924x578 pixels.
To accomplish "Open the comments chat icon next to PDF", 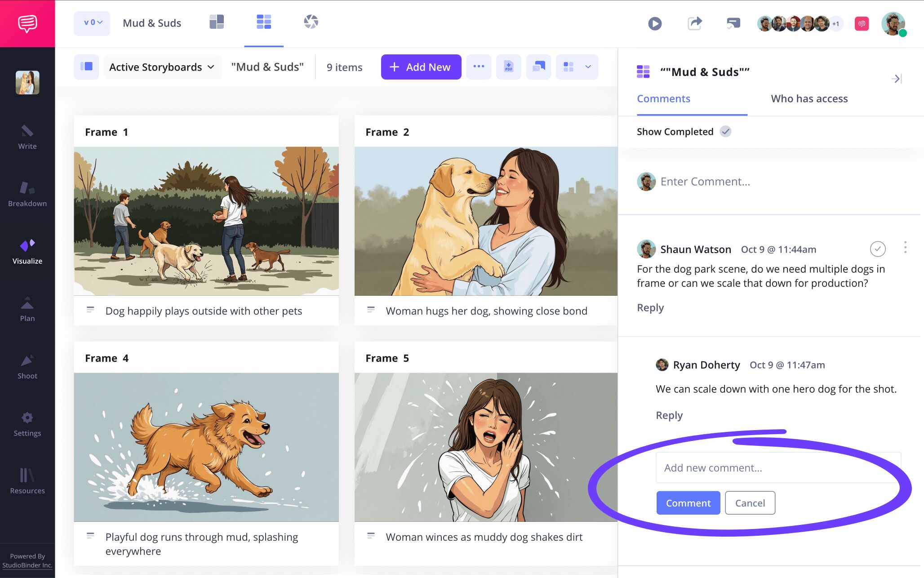I will tap(538, 67).
